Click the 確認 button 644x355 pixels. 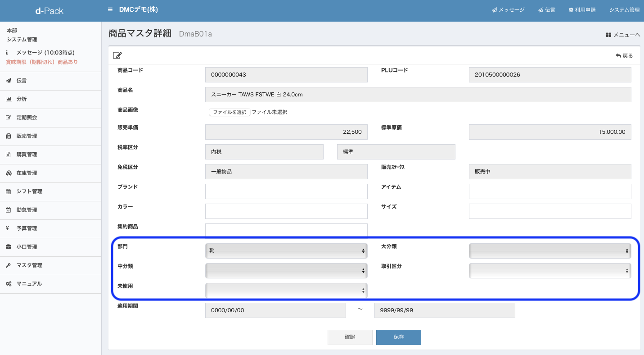[350, 337]
